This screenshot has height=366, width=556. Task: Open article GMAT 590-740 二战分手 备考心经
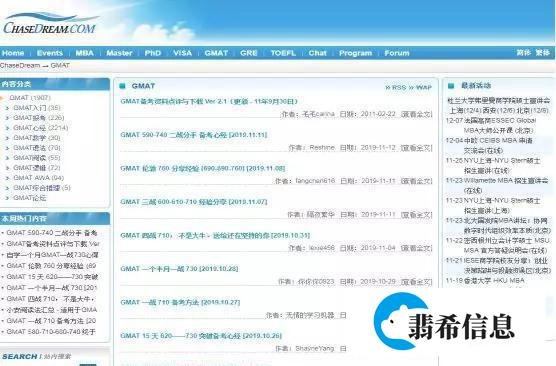(x=194, y=135)
